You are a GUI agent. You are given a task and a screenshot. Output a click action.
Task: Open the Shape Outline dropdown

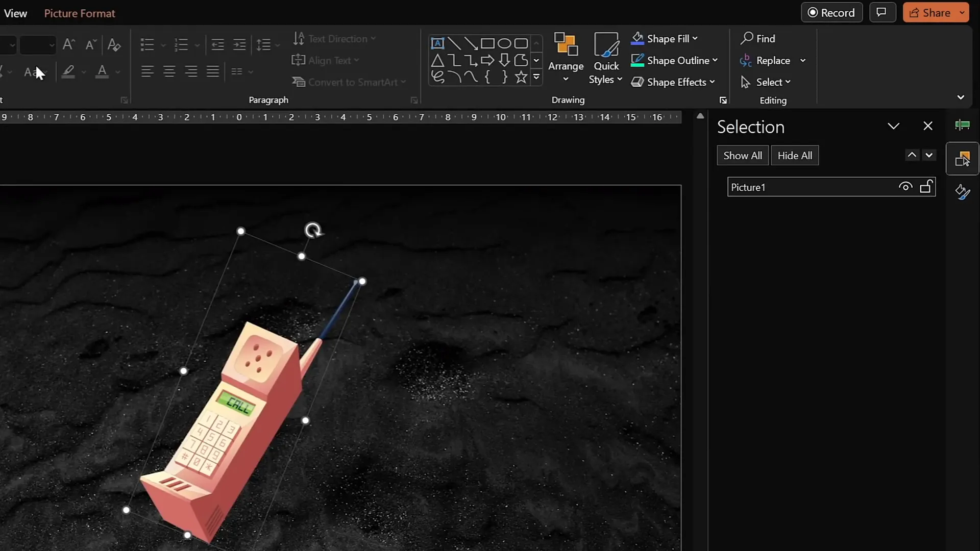674,60
